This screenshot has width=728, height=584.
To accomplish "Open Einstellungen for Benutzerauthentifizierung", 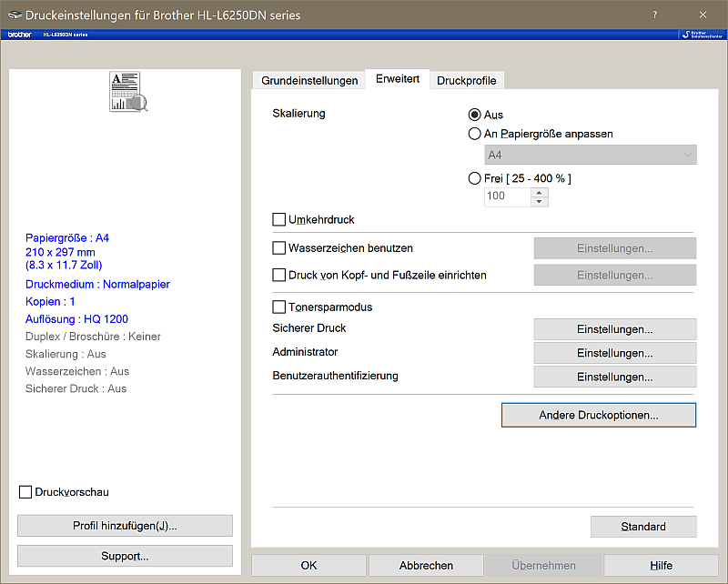I will pos(615,377).
